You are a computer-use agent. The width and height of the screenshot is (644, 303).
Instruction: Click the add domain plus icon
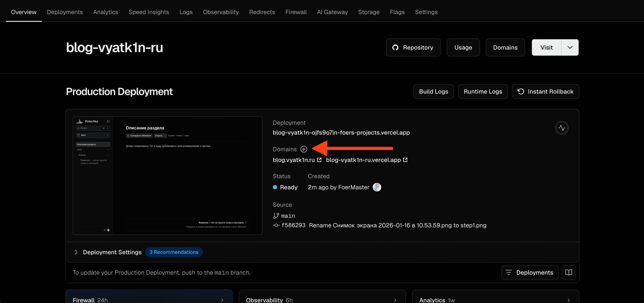(304, 149)
